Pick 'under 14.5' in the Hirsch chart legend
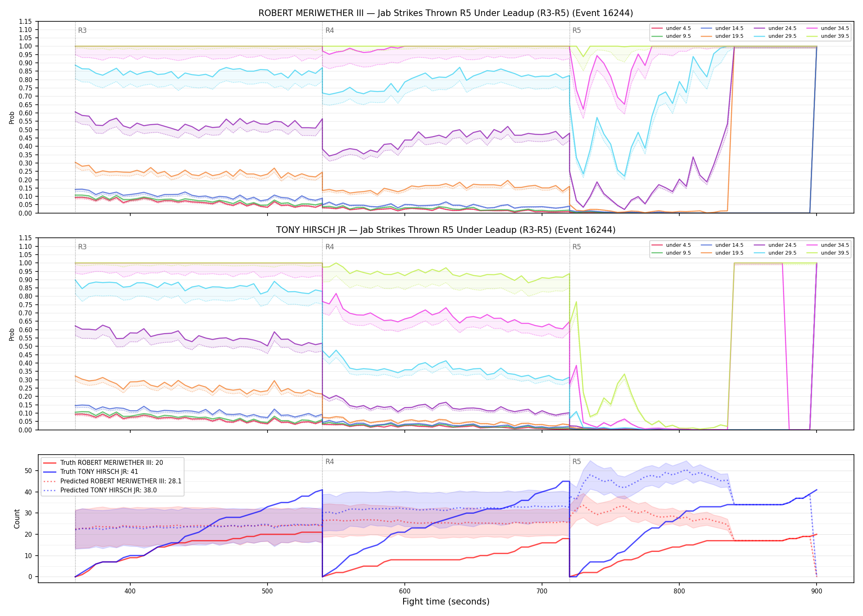 pos(722,245)
